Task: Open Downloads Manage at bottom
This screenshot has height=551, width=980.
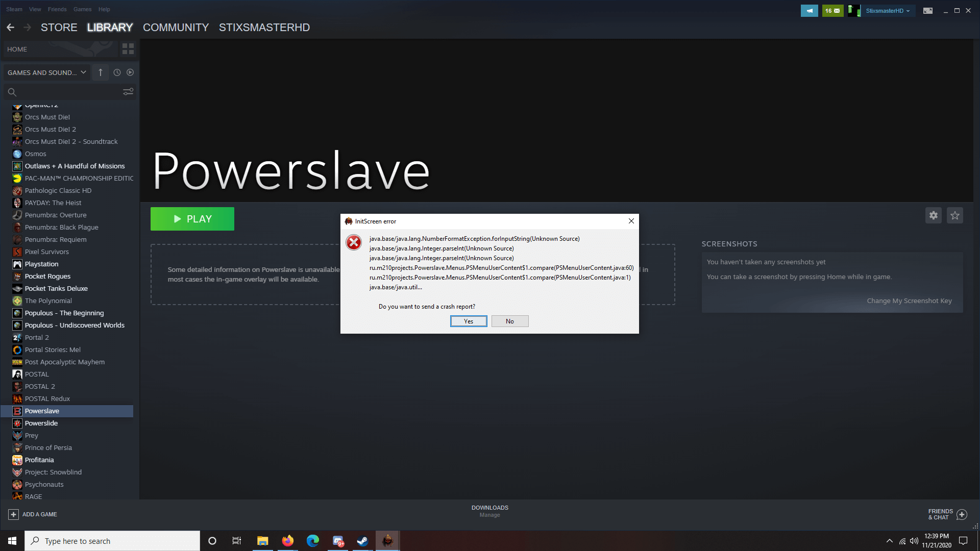Action: 489,511
